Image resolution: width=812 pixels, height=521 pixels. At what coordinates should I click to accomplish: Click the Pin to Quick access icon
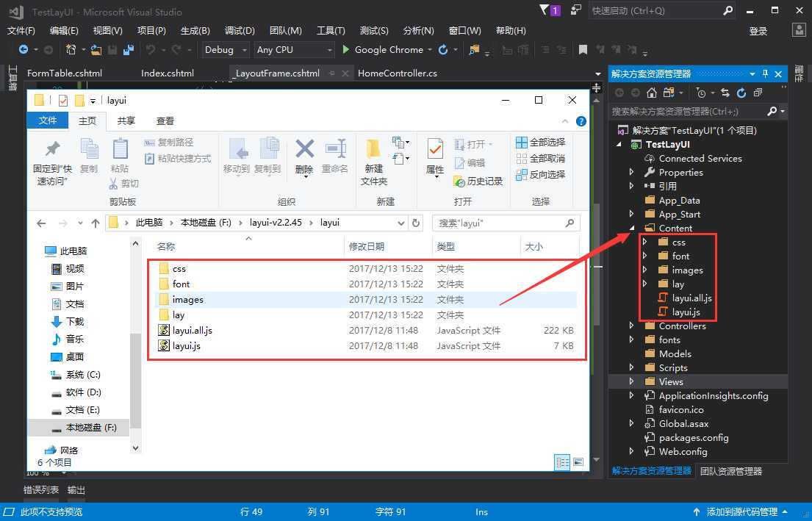[52, 149]
